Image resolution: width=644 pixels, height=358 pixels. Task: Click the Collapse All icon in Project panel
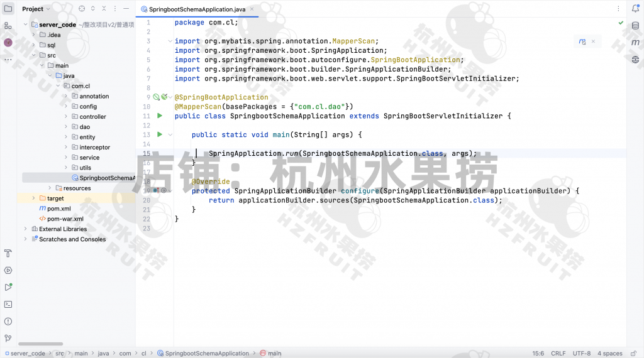[x=104, y=9]
